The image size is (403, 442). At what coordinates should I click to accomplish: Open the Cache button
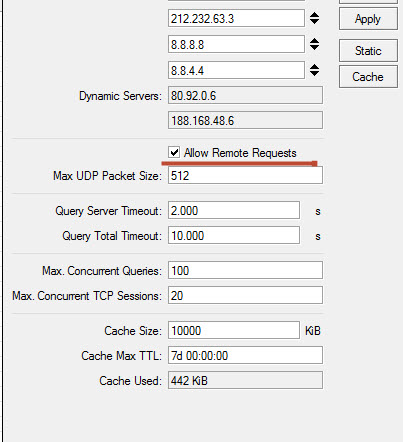[368, 77]
